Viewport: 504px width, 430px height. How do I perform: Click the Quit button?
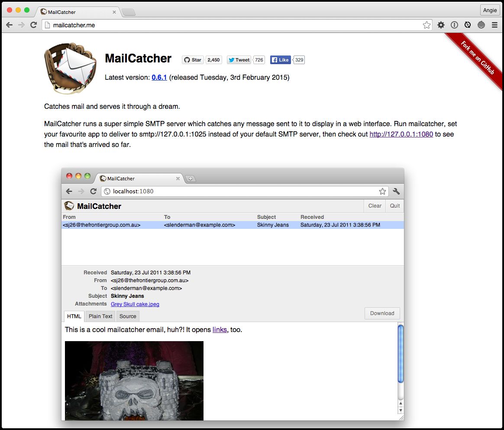395,206
